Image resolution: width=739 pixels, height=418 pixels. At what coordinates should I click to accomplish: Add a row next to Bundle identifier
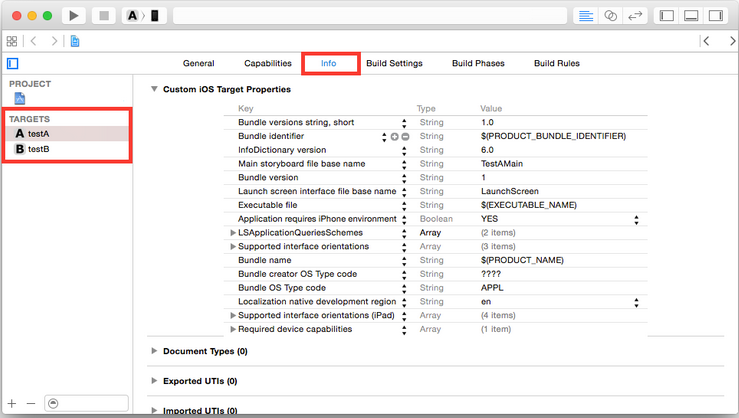pos(395,136)
